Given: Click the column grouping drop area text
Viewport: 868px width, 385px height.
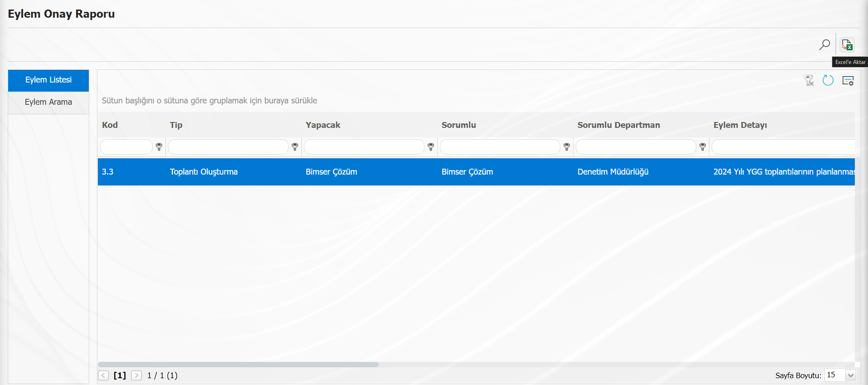Looking at the screenshot, I should click(x=209, y=101).
